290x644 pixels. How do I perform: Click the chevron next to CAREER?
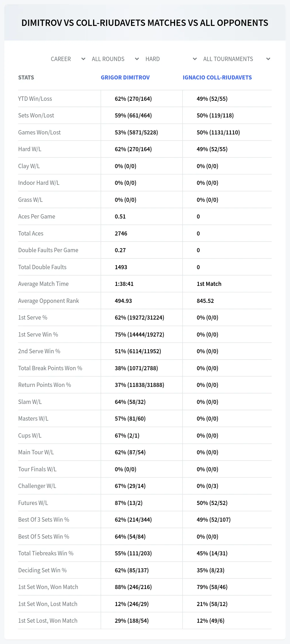tap(83, 59)
